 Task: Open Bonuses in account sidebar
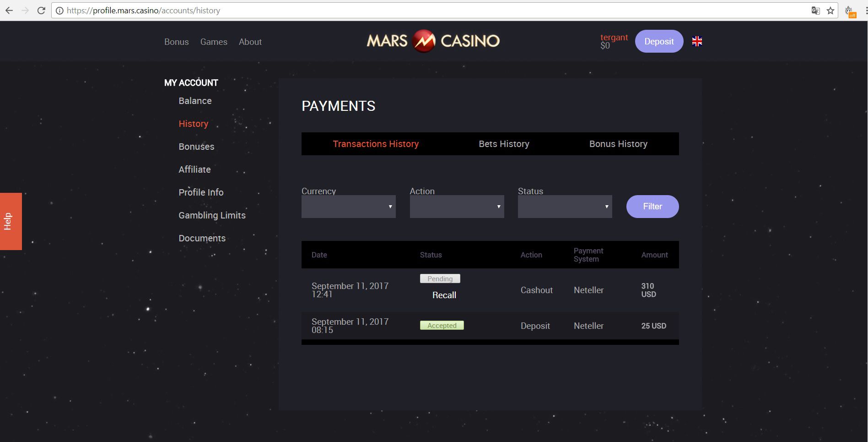pos(196,147)
